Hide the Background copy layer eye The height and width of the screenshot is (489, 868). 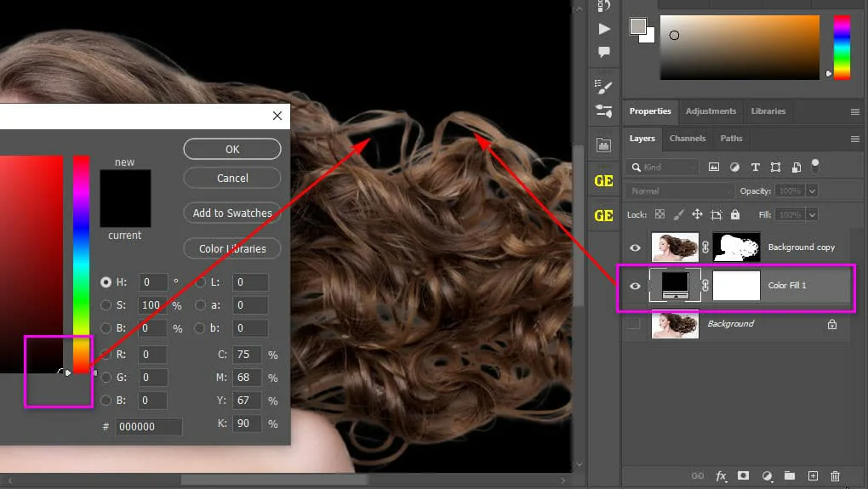pyautogui.click(x=635, y=247)
